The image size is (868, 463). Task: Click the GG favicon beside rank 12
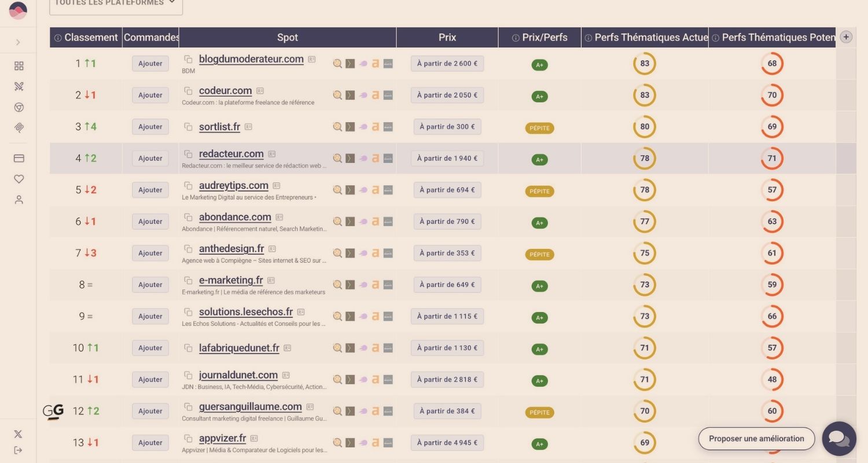click(53, 411)
